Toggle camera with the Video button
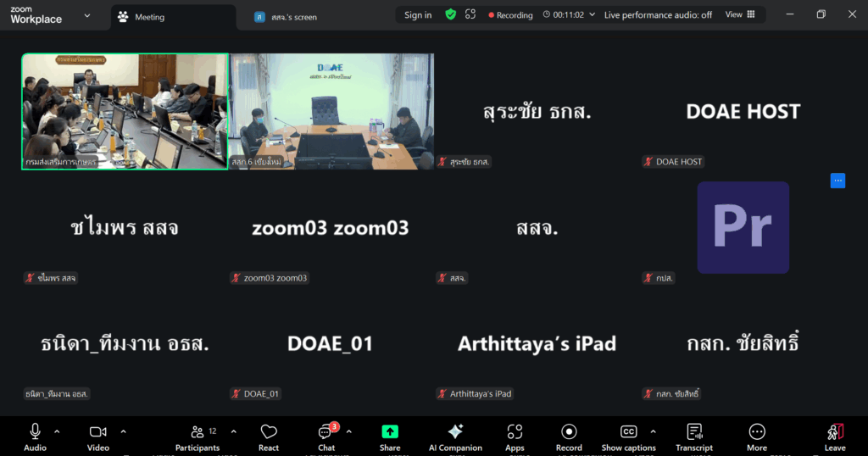The height and width of the screenshot is (456, 868). tap(97, 432)
